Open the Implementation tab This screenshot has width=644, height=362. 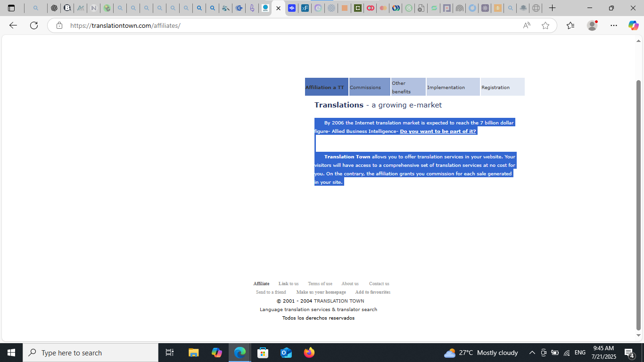click(x=453, y=87)
